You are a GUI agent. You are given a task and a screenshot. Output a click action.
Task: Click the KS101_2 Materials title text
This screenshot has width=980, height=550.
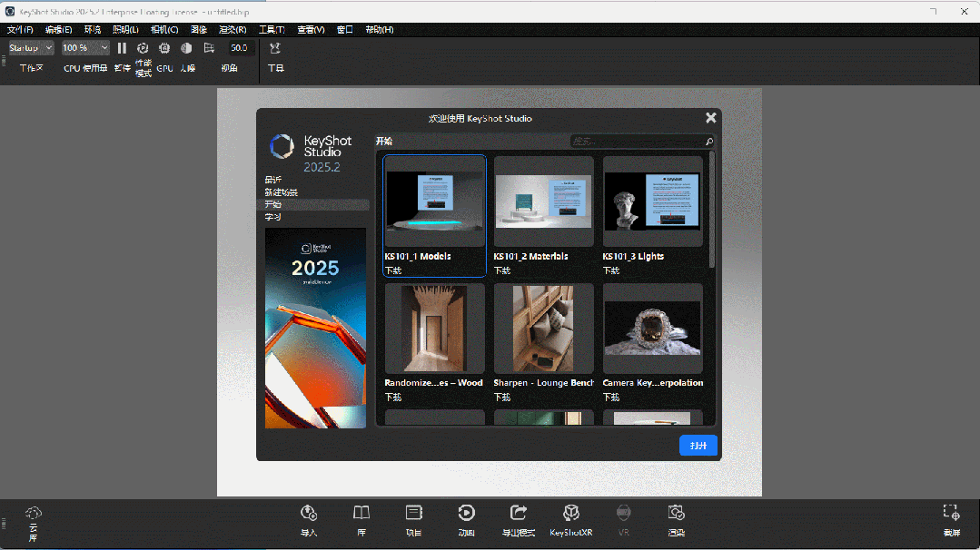(x=530, y=257)
